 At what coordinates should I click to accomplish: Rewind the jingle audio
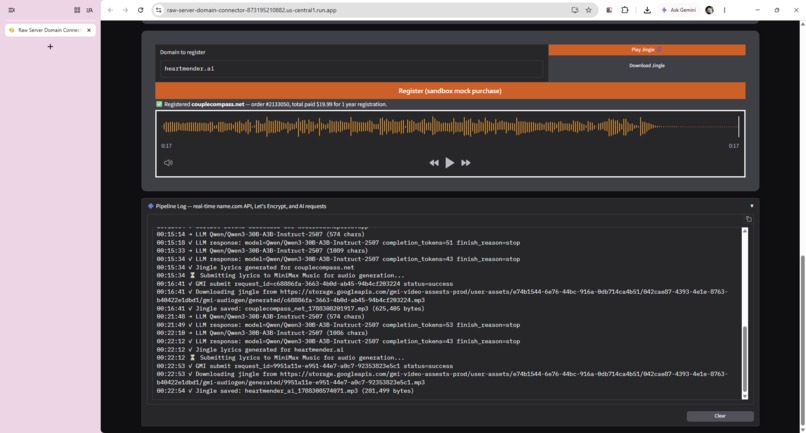point(434,163)
